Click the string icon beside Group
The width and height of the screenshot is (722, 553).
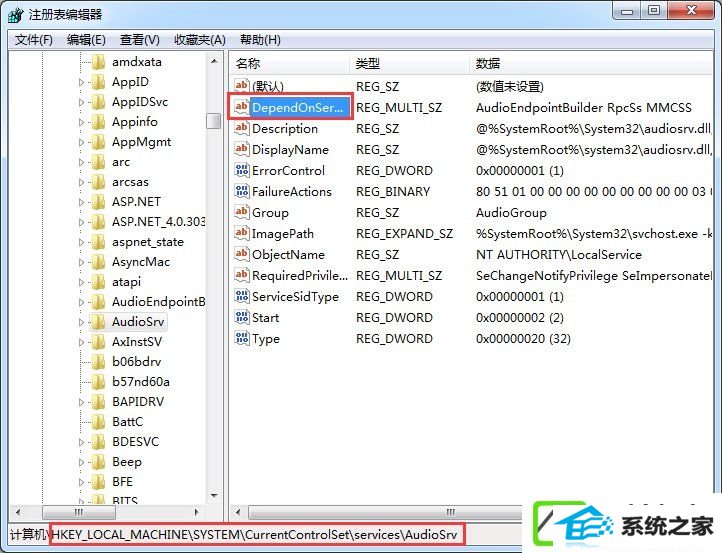pos(242,212)
